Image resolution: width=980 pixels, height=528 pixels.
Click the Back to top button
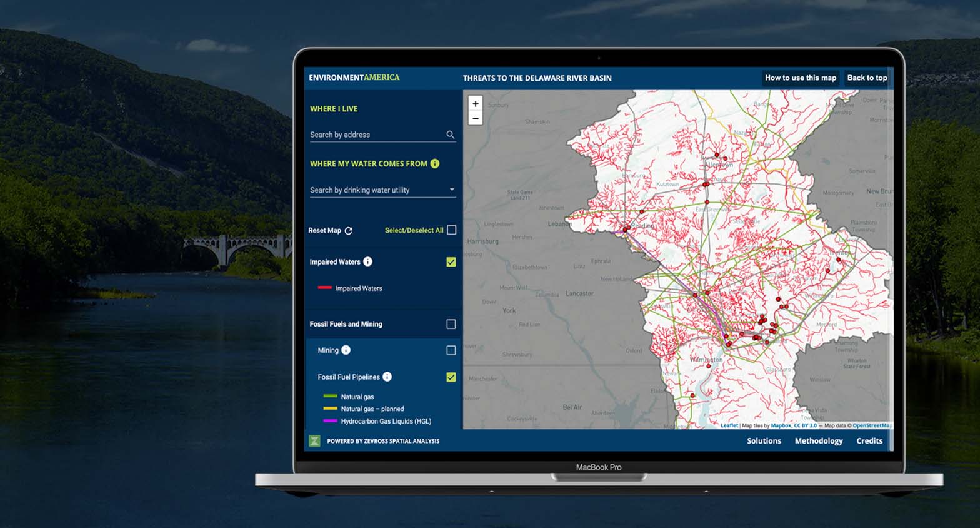(867, 78)
